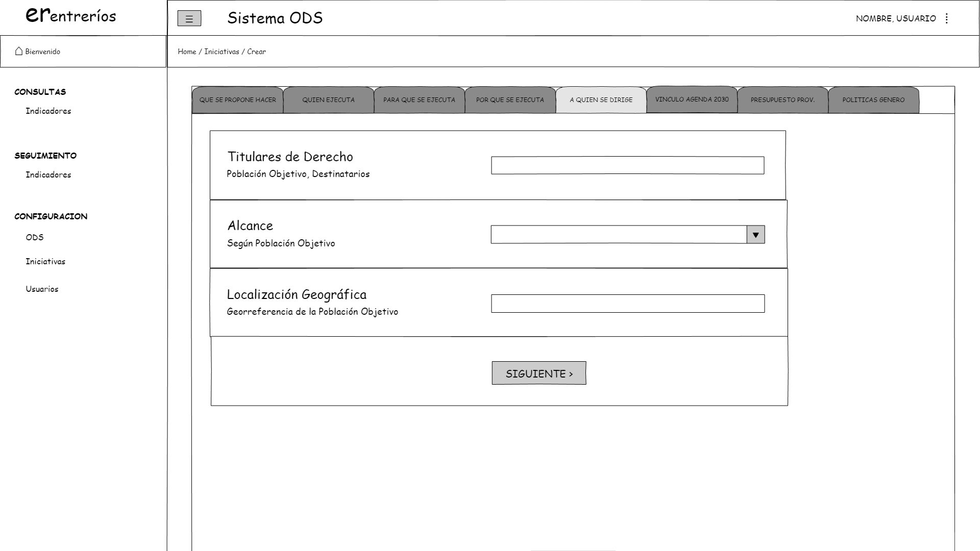Open Indicadores under SEGUIMIENTO

coord(48,175)
